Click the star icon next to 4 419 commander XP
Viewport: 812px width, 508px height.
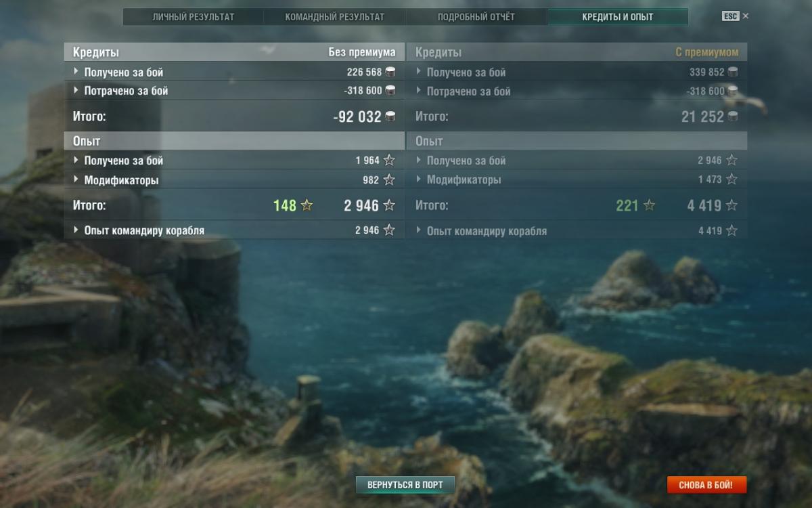point(731,231)
